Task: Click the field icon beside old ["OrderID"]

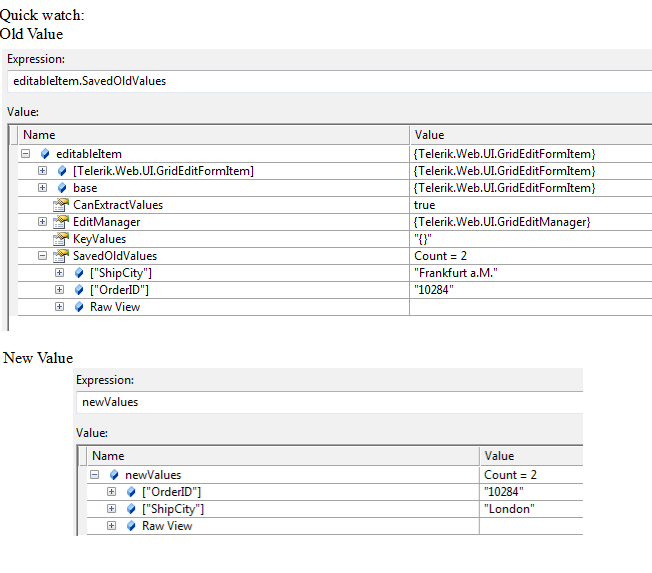Action: click(x=79, y=290)
